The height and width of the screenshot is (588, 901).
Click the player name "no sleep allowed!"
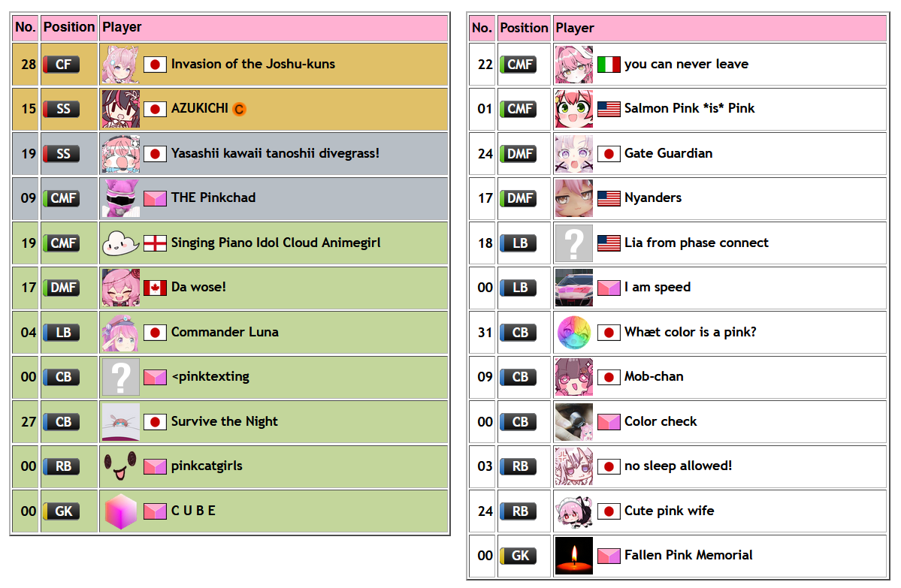678,466
